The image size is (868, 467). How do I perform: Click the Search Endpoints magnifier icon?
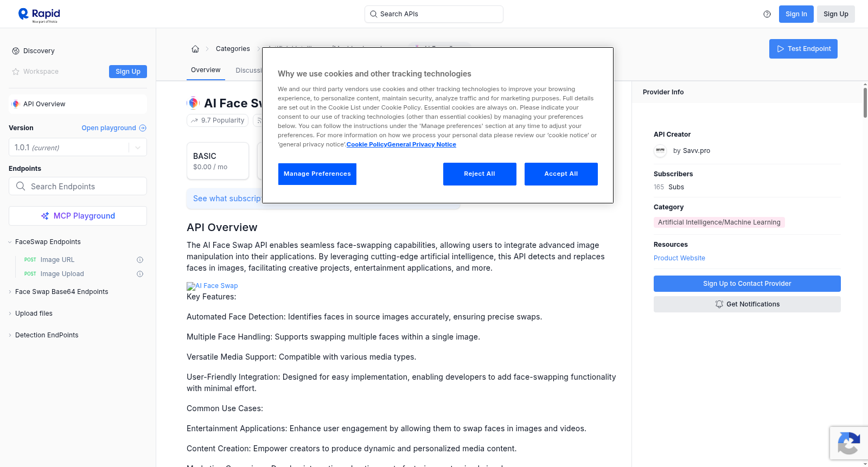(x=21, y=186)
